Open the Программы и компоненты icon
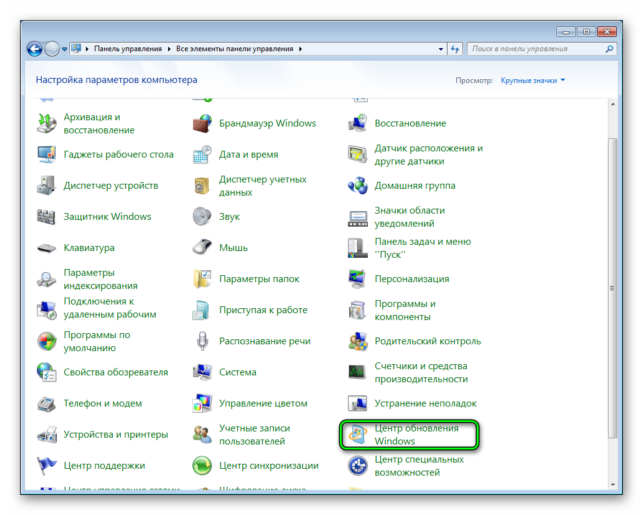Viewport: 643px width, 515px height. point(358,310)
